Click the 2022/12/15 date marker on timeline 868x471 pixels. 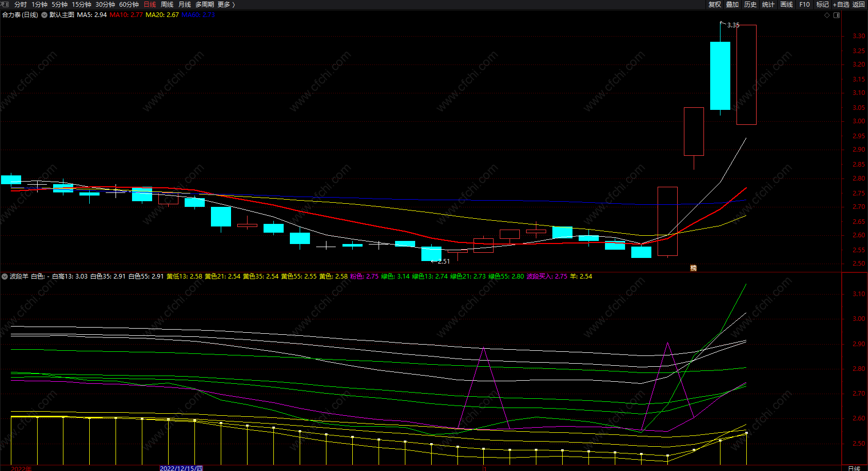(181, 468)
